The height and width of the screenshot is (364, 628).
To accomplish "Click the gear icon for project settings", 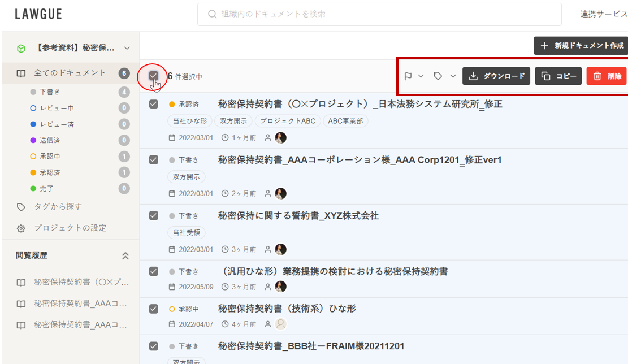I will point(21,228).
